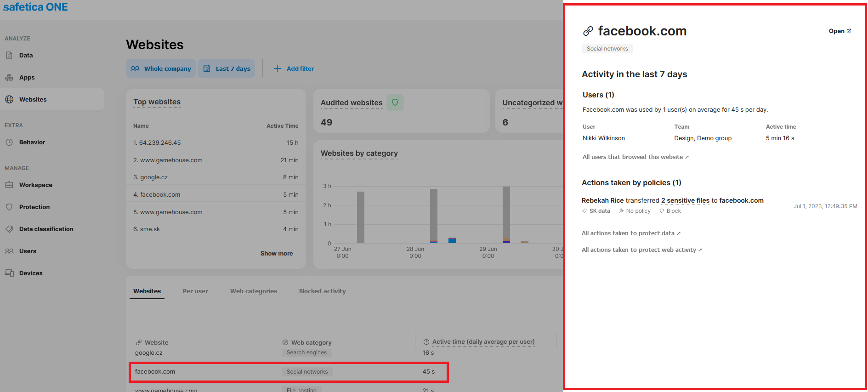Click the blue bar segment in category chart
The image size is (868, 392).
(452, 241)
